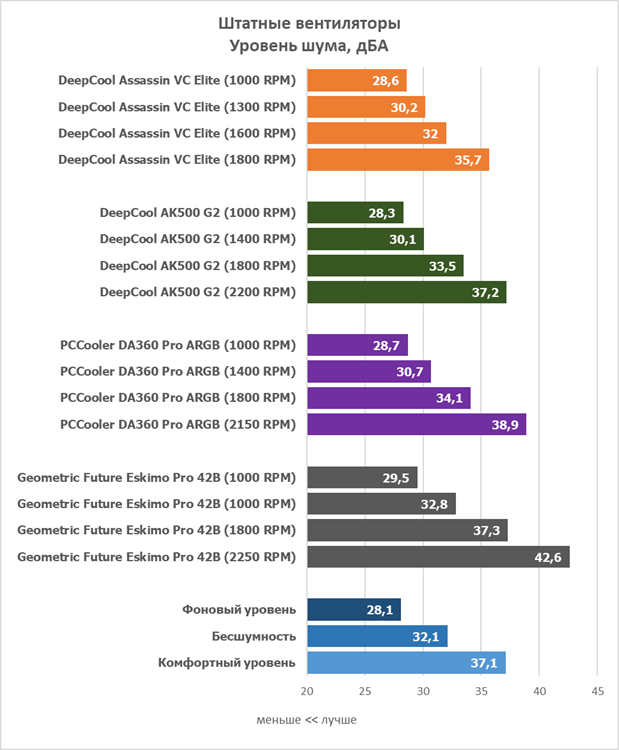
Task: Click the orange bar labeled 35,7
Action: coord(398,160)
